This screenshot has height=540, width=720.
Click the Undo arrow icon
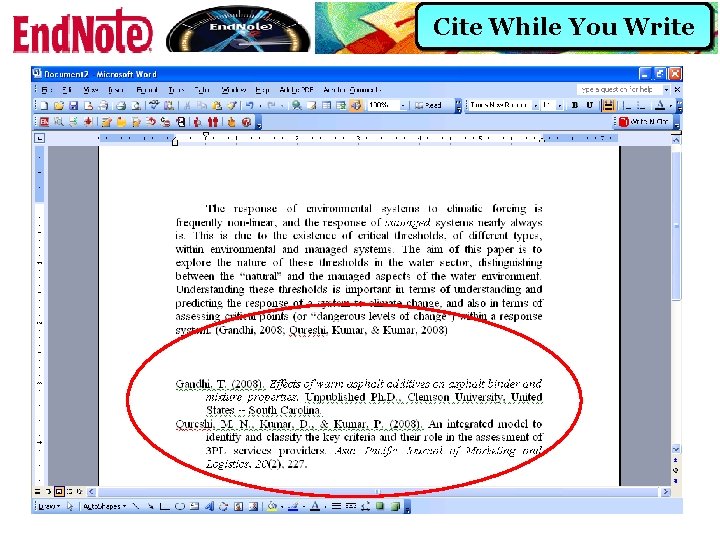pos(249,106)
